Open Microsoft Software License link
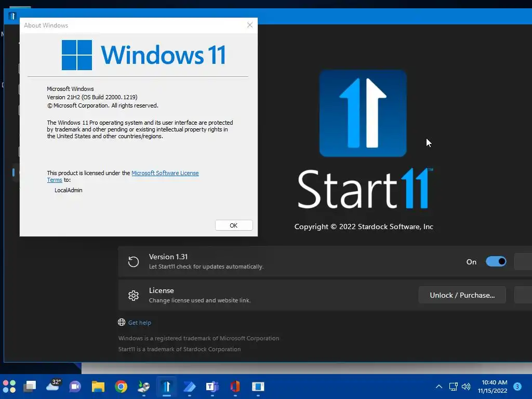This screenshot has height=399, width=532. (x=165, y=173)
